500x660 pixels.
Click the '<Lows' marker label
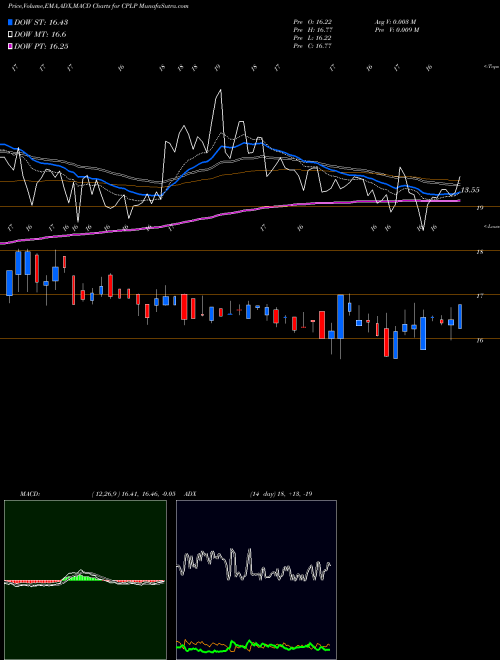[x=491, y=226]
